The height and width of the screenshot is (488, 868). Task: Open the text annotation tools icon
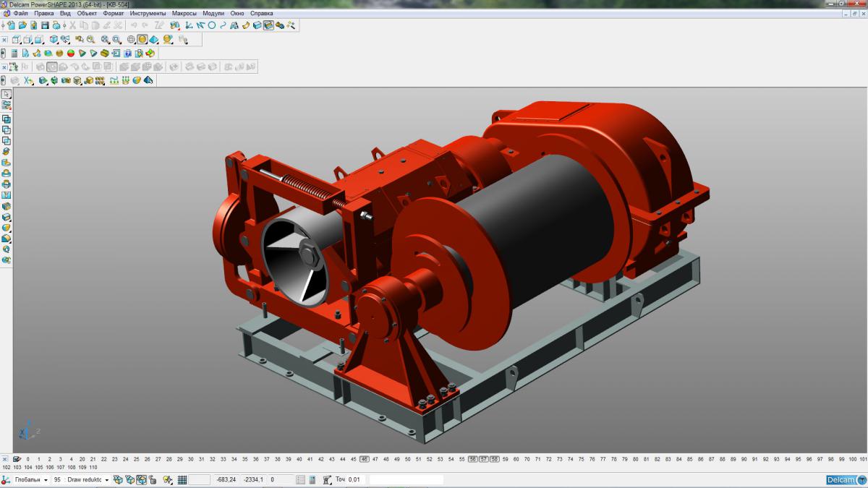[x=234, y=25]
